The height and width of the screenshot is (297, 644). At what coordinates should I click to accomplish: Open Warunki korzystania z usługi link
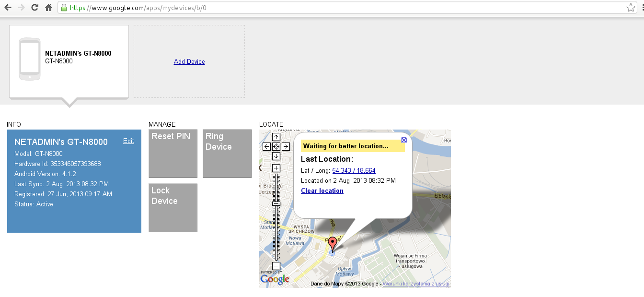click(x=416, y=284)
